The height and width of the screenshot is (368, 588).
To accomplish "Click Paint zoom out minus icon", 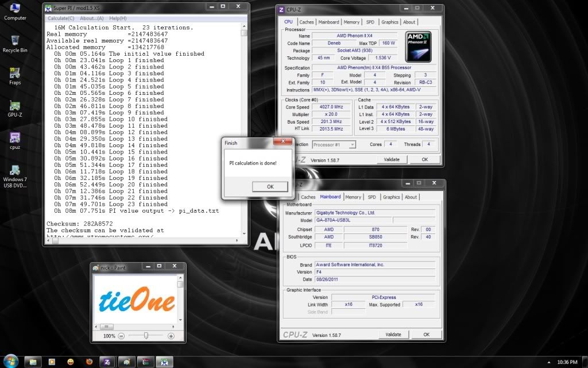I will point(121,336).
